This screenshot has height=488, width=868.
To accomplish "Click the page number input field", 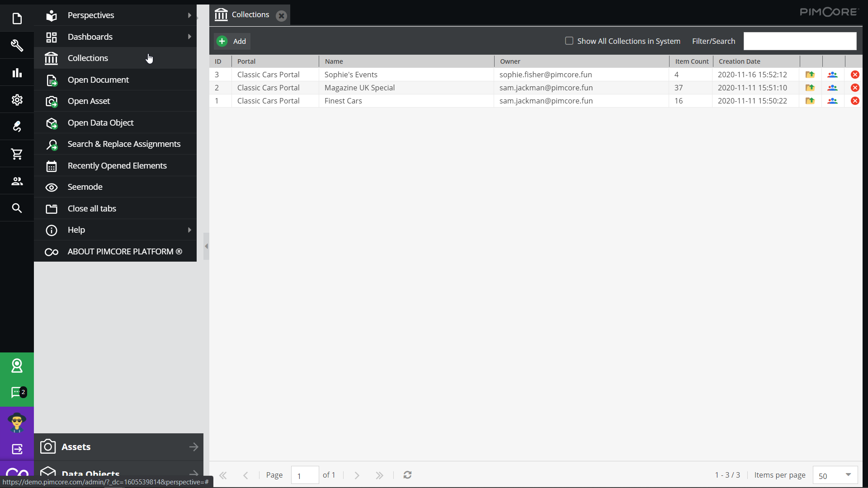I will click(305, 475).
